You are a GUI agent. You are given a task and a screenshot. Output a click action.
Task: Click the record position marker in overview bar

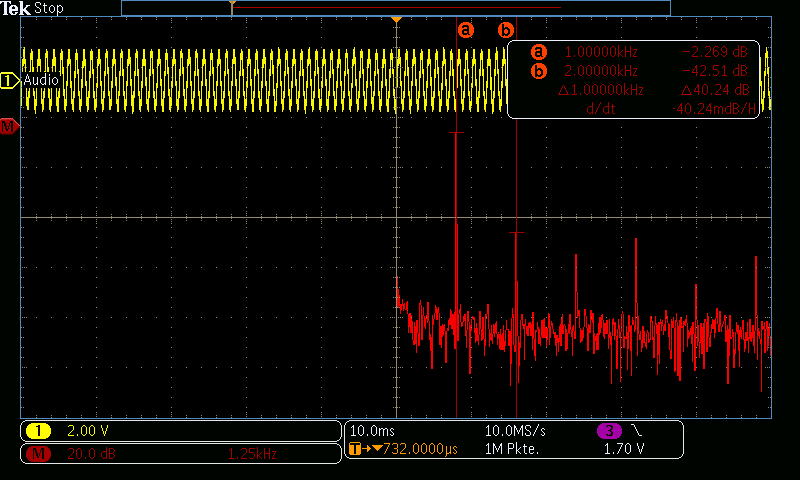point(232,7)
